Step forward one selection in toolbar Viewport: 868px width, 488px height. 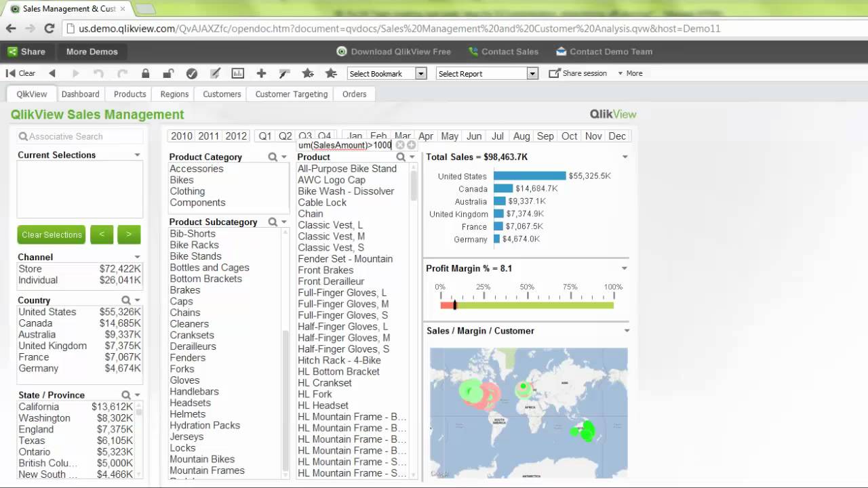tap(75, 73)
